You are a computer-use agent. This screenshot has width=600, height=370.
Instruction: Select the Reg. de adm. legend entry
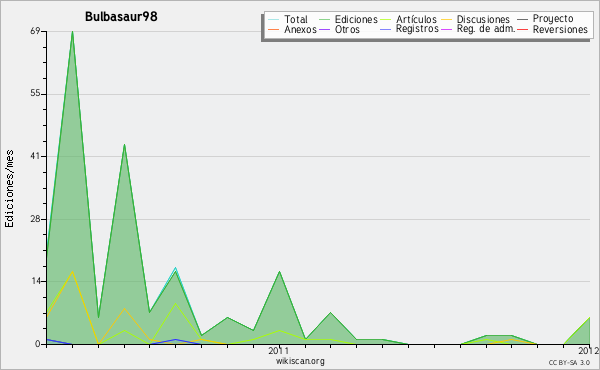point(486,29)
